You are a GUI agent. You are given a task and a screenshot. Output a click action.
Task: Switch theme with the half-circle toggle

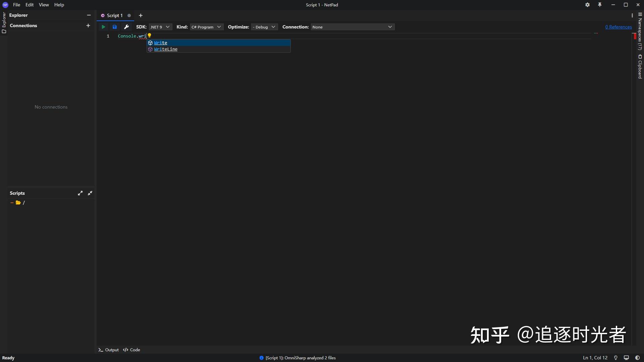click(x=637, y=357)
